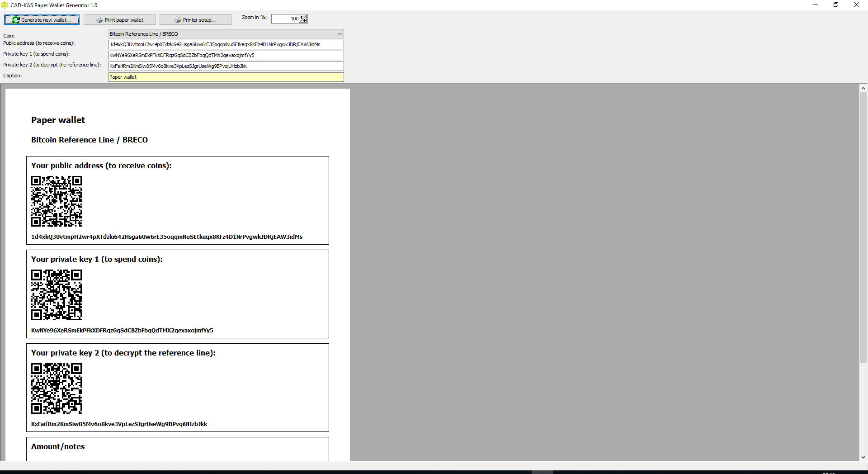Click the 'Zoom in %:' label
Image resolution: width=868 pixels, height=474 pixels.
[x=254, y=17]
